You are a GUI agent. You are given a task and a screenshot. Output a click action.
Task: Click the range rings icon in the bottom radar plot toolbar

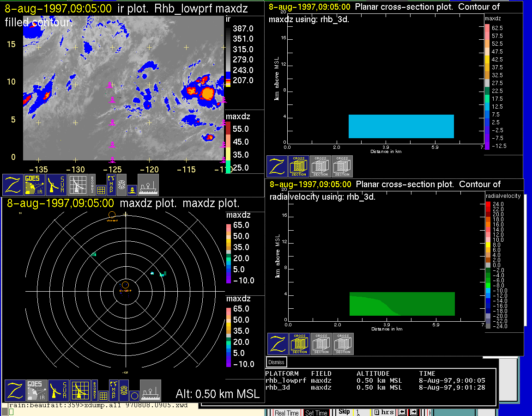(123, 391)
